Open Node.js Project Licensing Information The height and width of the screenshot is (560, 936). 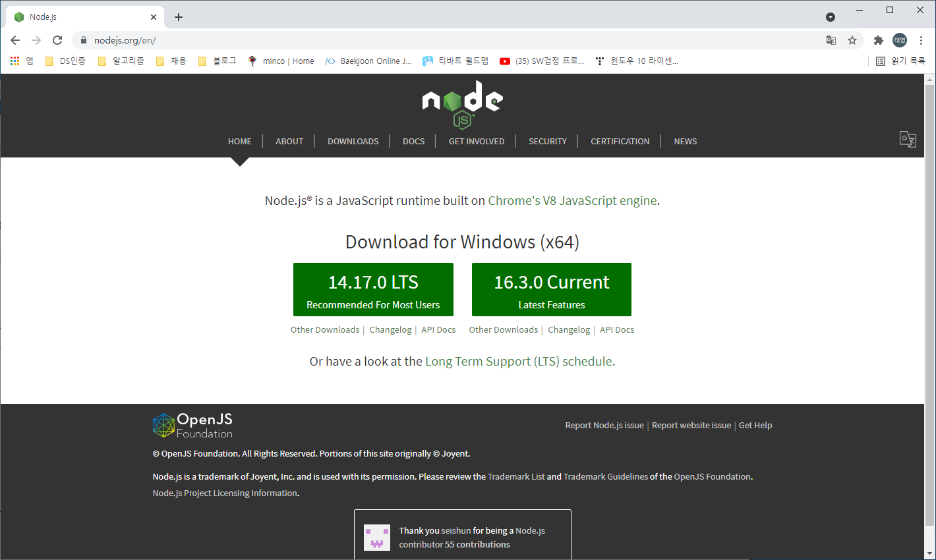click(225, 493)
